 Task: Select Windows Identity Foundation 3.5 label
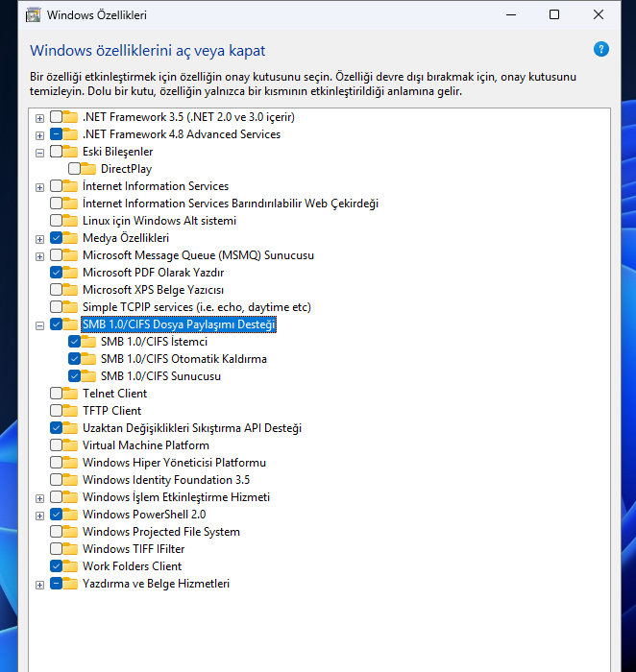[166, 480]
